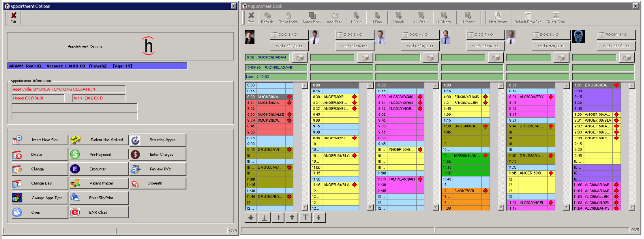The image size is (644, 239).
Task: Mark Patient Has Arrived
Action: [99, 140]
